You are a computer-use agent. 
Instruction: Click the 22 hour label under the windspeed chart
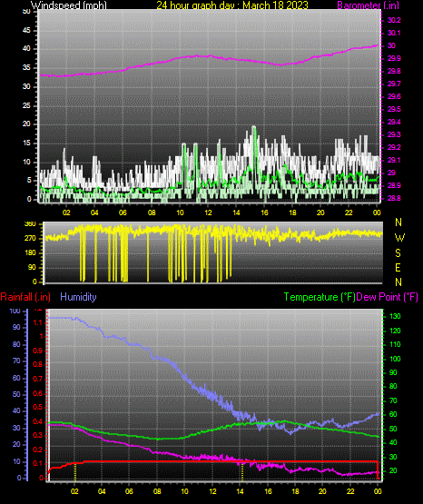[x=349, y=212]
